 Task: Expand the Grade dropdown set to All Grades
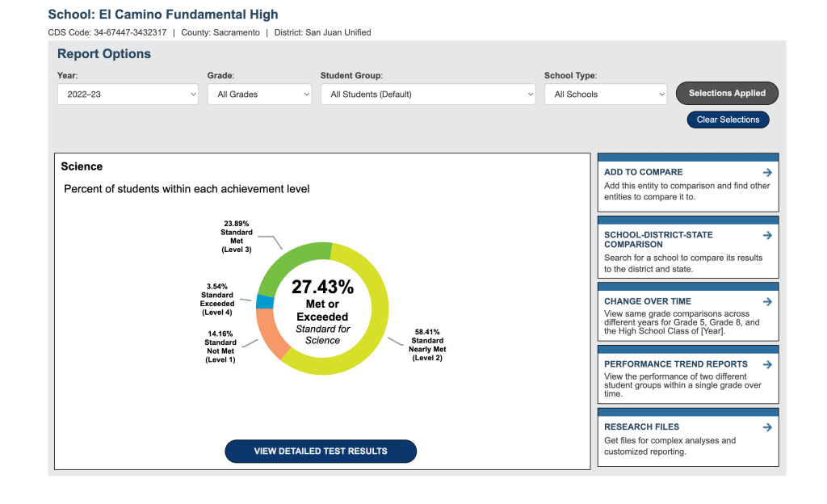pos(259,94)
